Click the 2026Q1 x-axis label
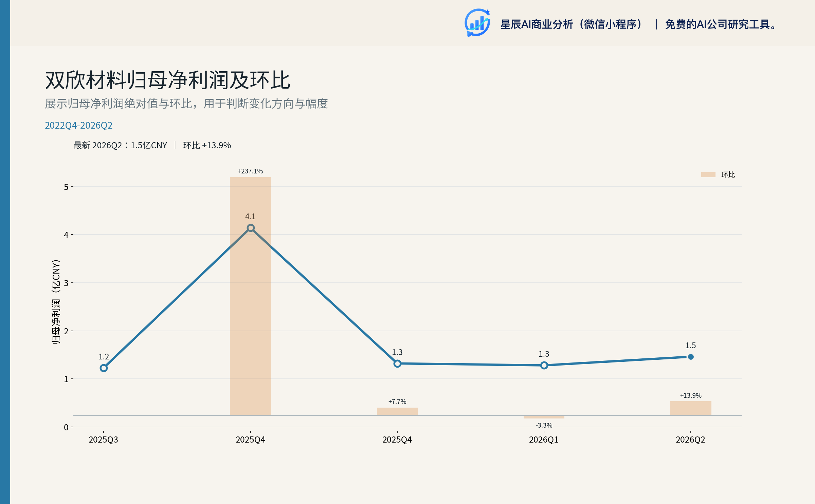Viewport: 815px width, 504px height. tap(544, 440)
